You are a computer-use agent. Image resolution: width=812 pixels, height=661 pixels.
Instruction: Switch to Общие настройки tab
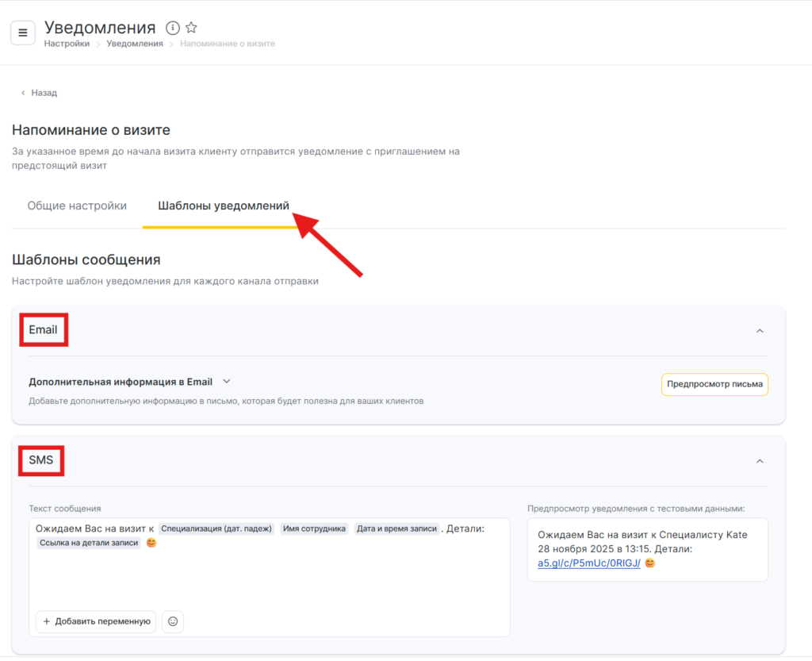(77, 206)
